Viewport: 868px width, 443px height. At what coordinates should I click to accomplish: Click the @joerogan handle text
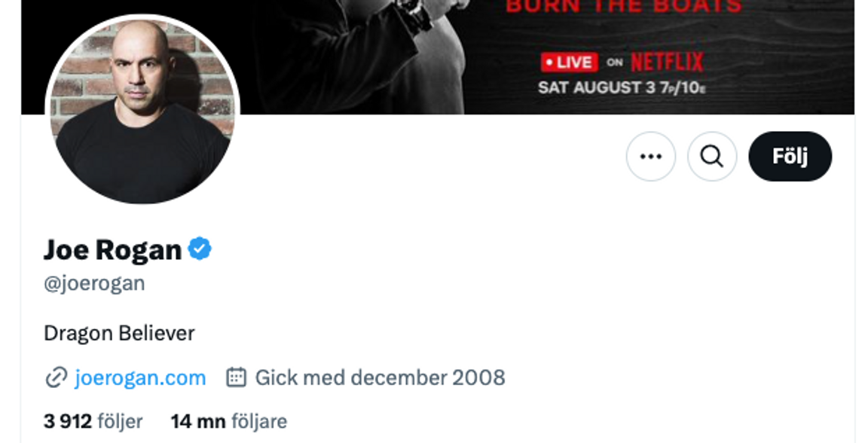(94, 283)
